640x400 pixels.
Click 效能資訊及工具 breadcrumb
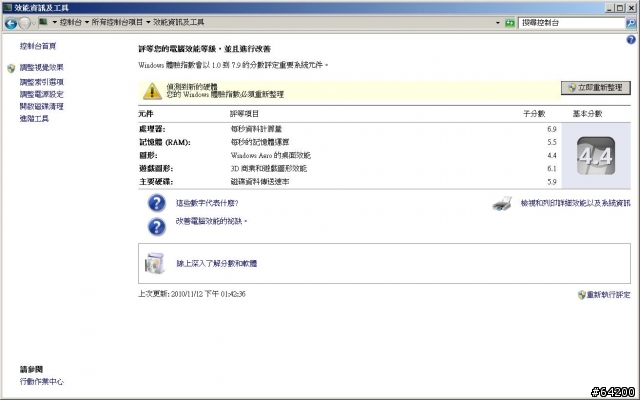click(179, 22)
